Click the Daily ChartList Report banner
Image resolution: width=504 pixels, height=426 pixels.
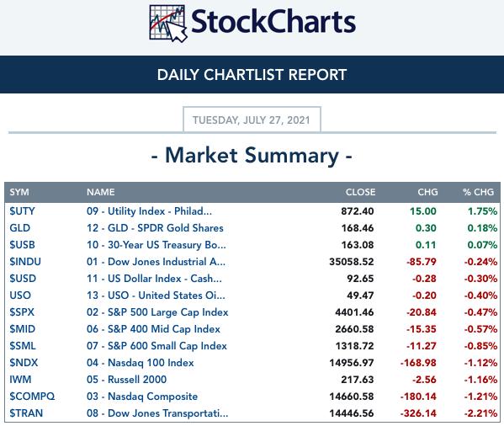point(252,75)
